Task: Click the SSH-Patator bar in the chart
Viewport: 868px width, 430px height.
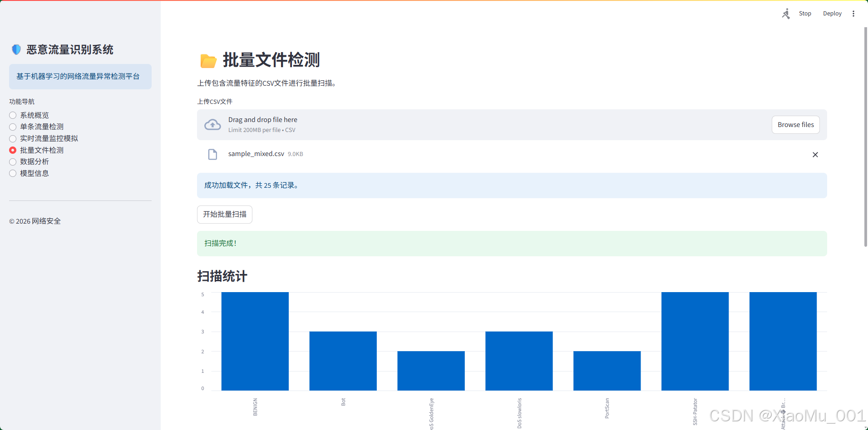Action: coord(695,341)
